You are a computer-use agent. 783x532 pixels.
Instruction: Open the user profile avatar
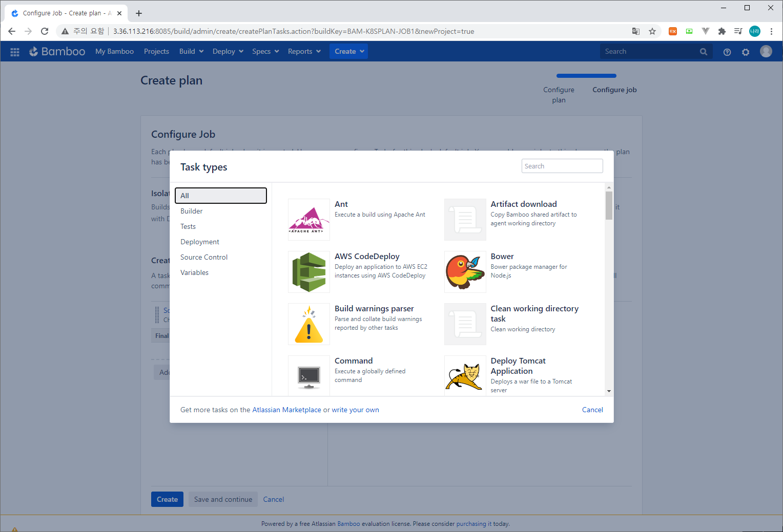[766, 51]
